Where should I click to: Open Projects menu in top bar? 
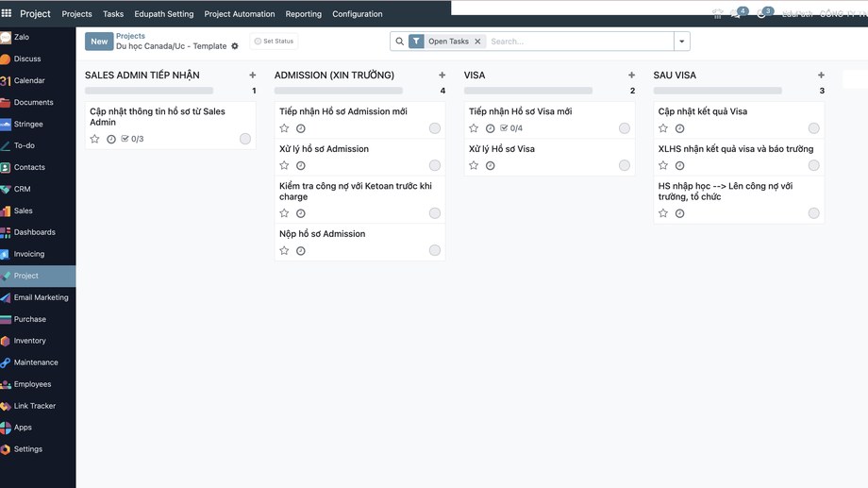point(77,14)
